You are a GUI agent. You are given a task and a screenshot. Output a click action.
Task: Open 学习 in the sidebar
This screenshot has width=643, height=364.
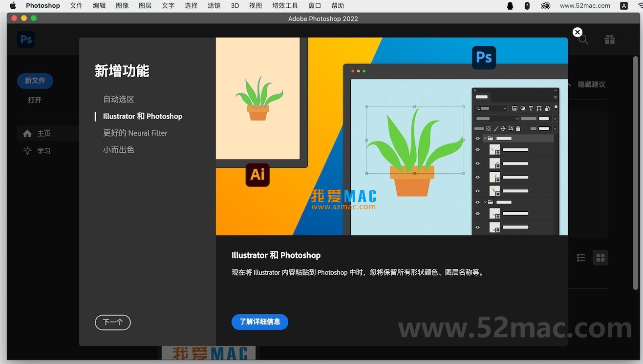point(44,151)
